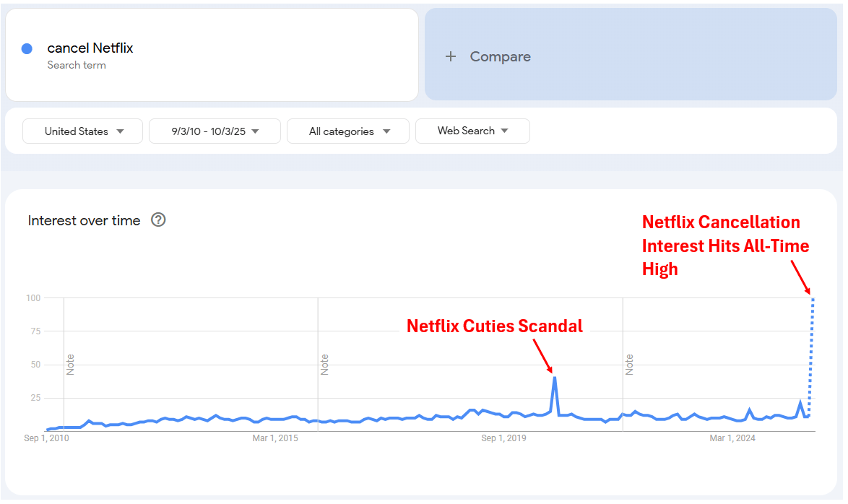
Task: Expand the All categories dropdown
Action: point(349,131)
